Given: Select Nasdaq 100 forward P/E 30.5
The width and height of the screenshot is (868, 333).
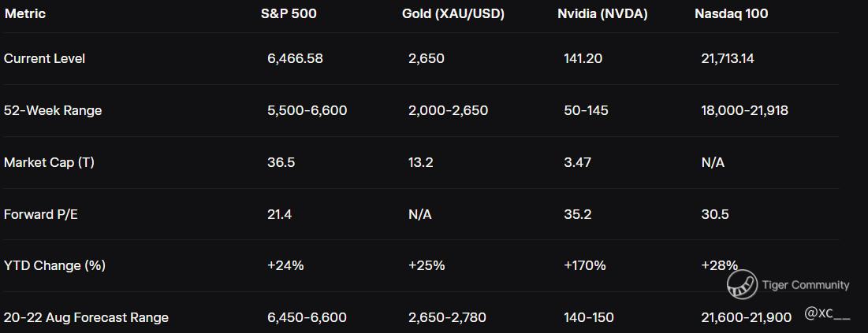Looking at the screenshot, I should point(714,214).
